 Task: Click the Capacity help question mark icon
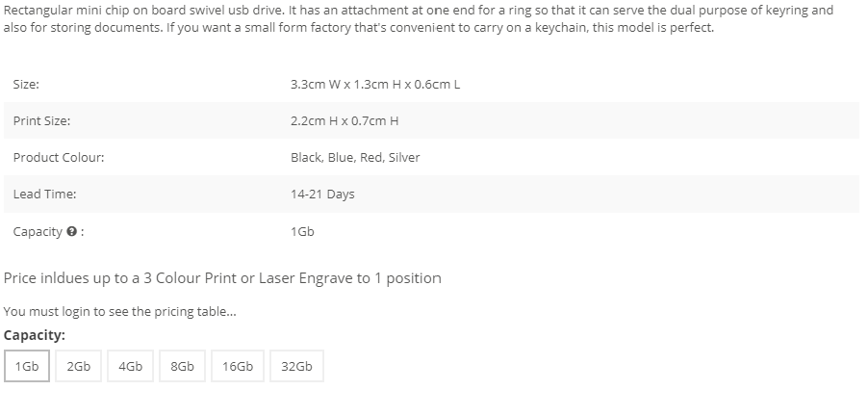pyautogui.click(x=71, y=231)
